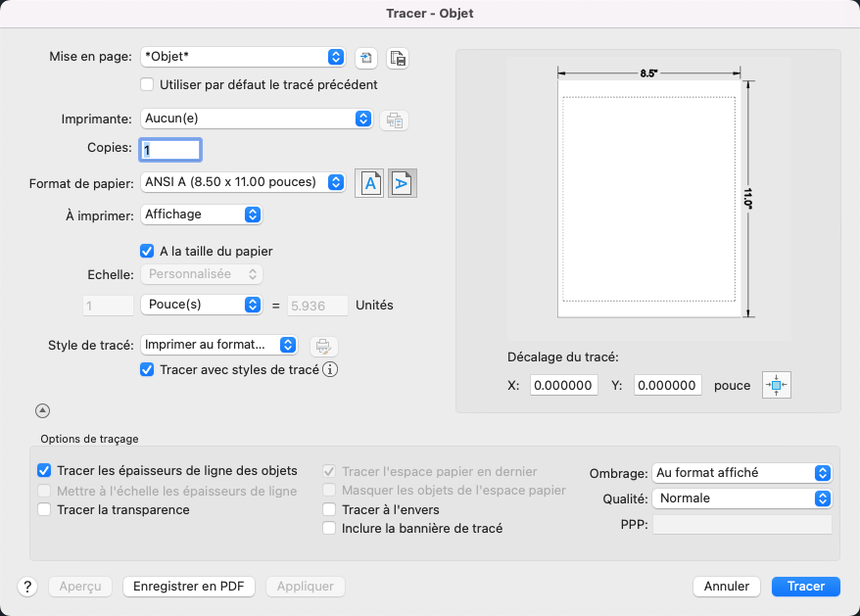Open the Qualité dropdown
This screenshot has width=860, height=616.
(x=741, y=498)
